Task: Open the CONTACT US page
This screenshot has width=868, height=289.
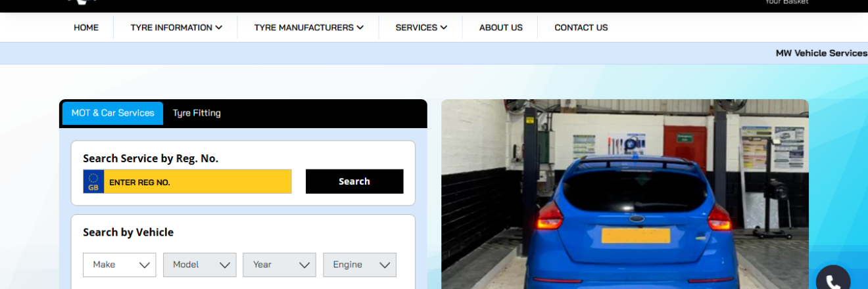Action: [x=581, y=28]
